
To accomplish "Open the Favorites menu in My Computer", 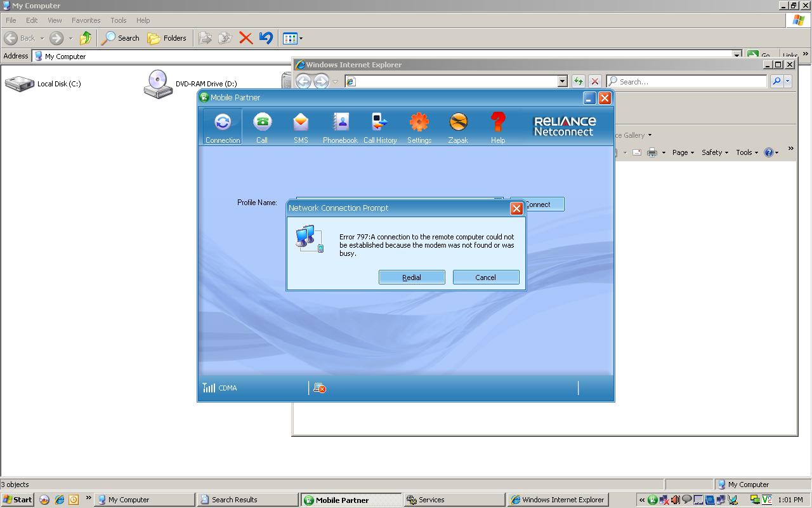I will [x=86, y=20].
